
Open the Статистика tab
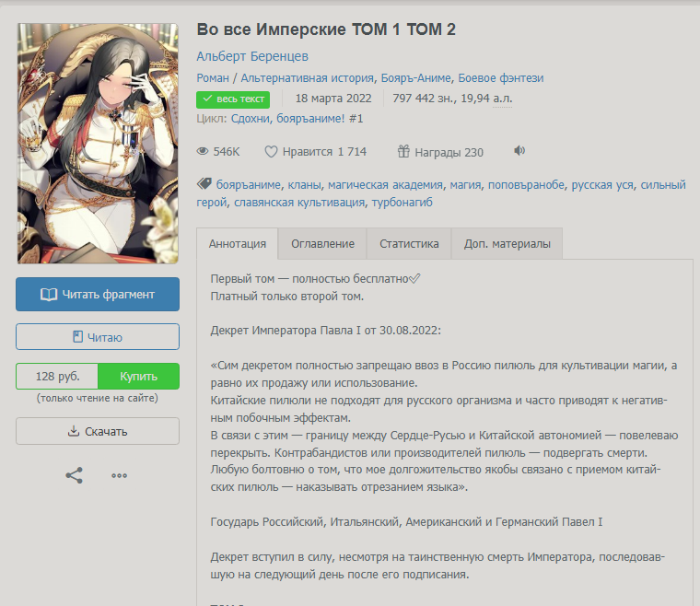(x=409, y=244)
